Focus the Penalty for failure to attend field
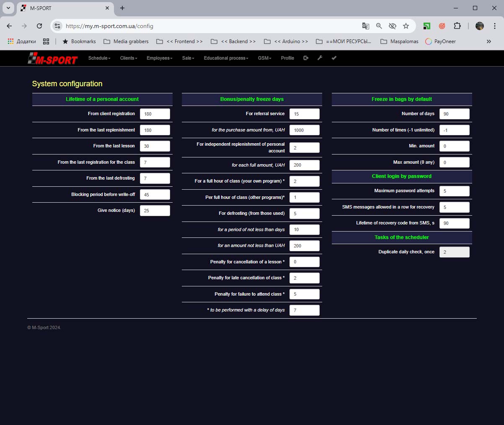The height and width of the screenshot is (425, 504). pyautogui.click(x=304, y=294)
